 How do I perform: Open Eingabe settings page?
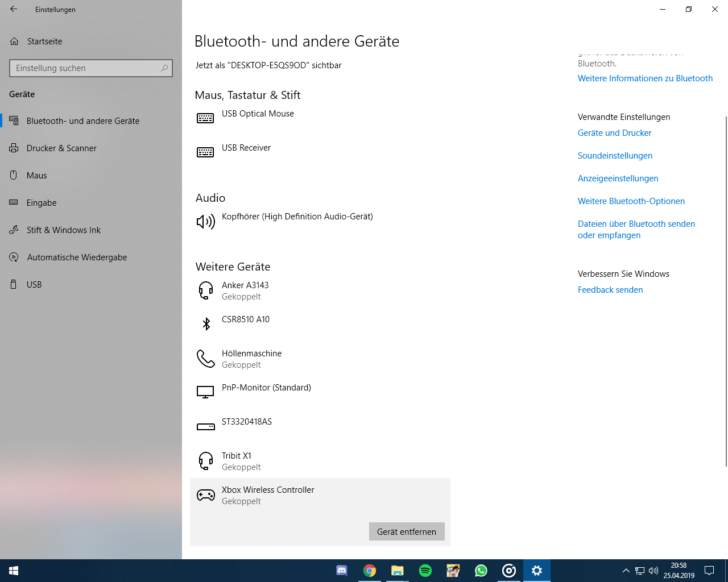tap(91, 203)
